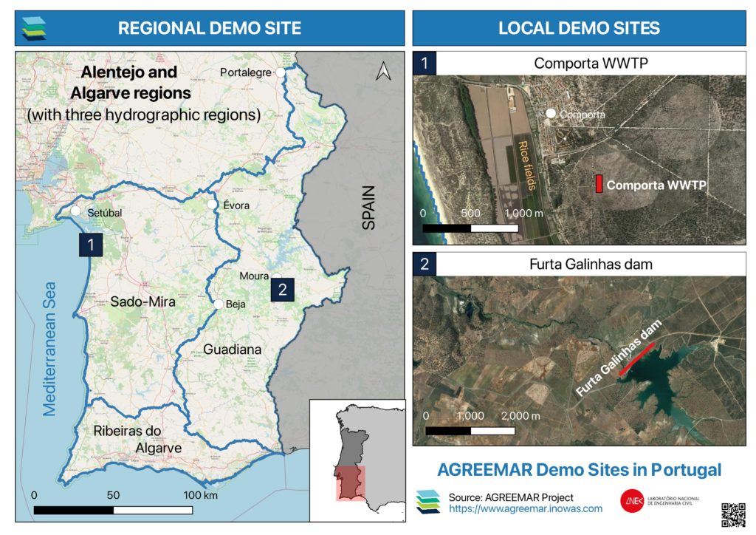
Task: Click the SPAIN label
Action: point(369,208)
